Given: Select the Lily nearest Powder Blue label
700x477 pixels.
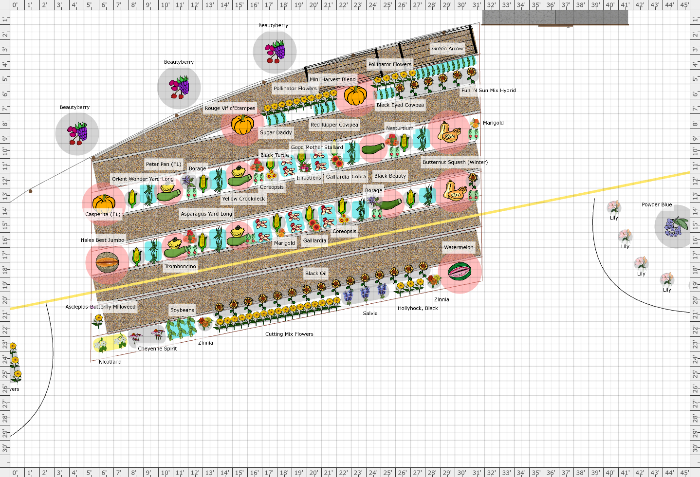Looking at the screenshot, I should [613, 208].
